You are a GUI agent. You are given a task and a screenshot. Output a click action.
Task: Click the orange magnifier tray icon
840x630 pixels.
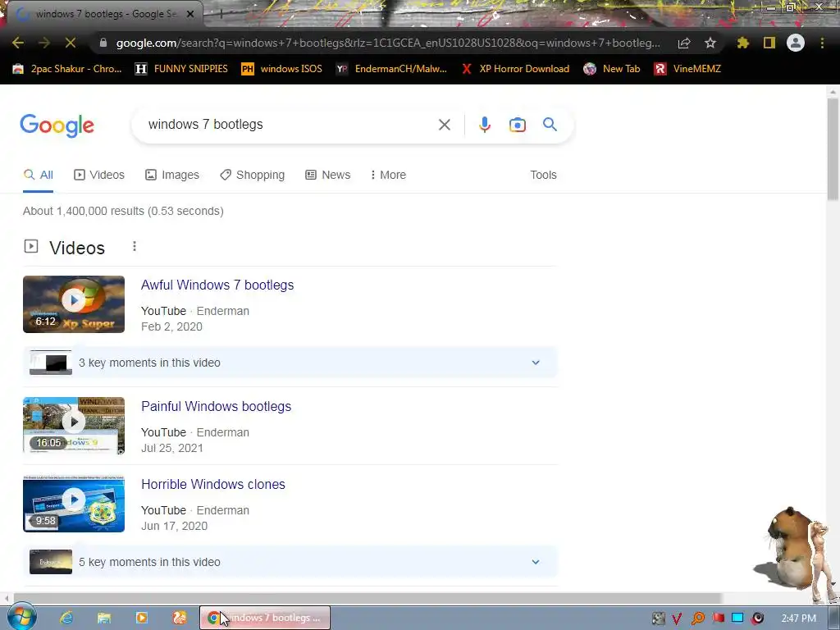tap(697, 619)
